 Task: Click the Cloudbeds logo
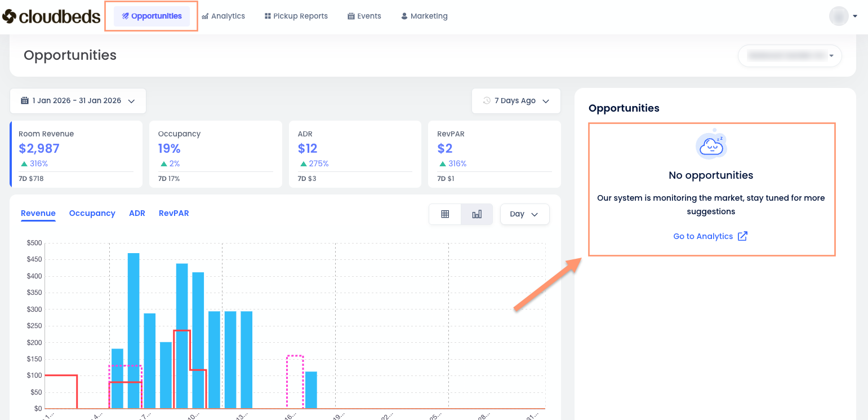[51, 16]
